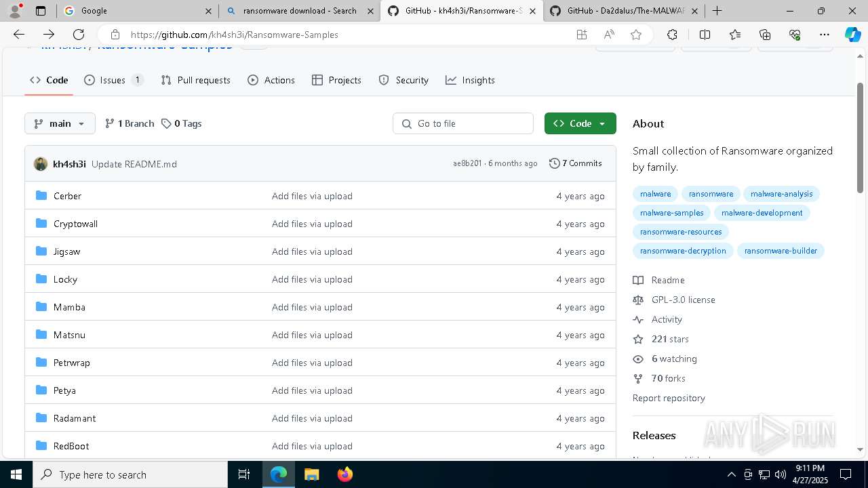Click the Report repository link
Screen dimensions: 868x488
669,398
